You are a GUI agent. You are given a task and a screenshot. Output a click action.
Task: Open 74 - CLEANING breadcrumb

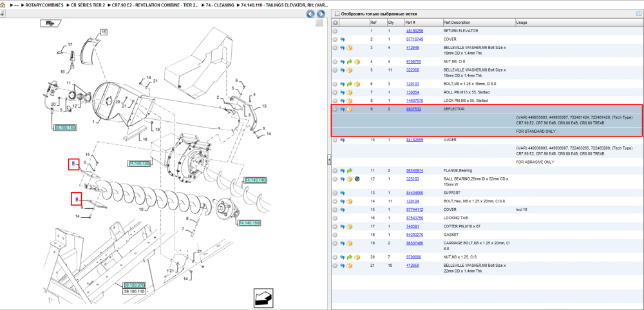click(220, 5)
